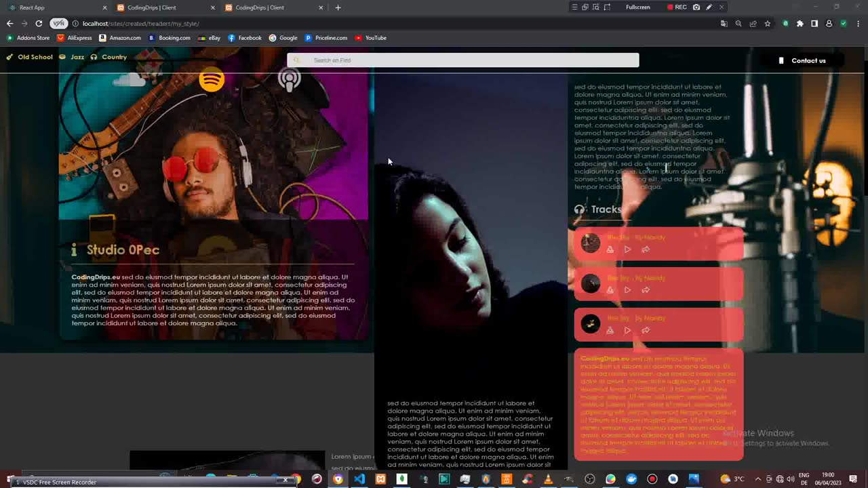
Task: Open the Google bookmark
Action: 283,38
